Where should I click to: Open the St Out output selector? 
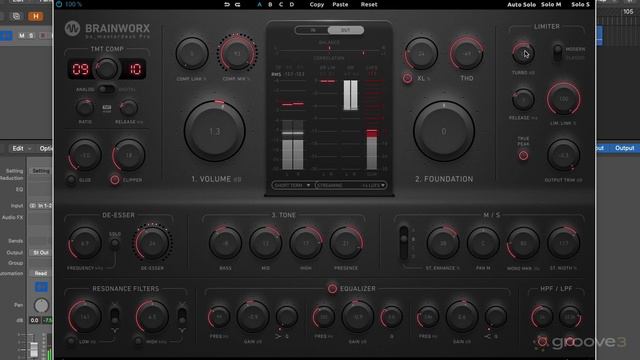(41, 253)
